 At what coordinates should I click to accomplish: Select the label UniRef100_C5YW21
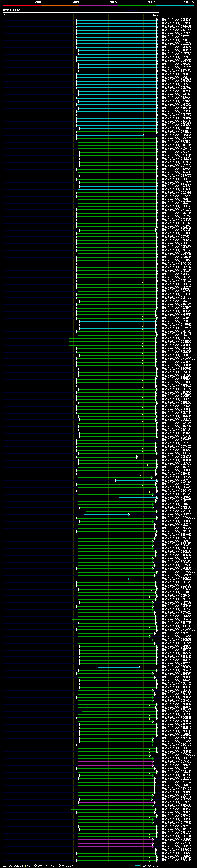(x=176, y=101)
